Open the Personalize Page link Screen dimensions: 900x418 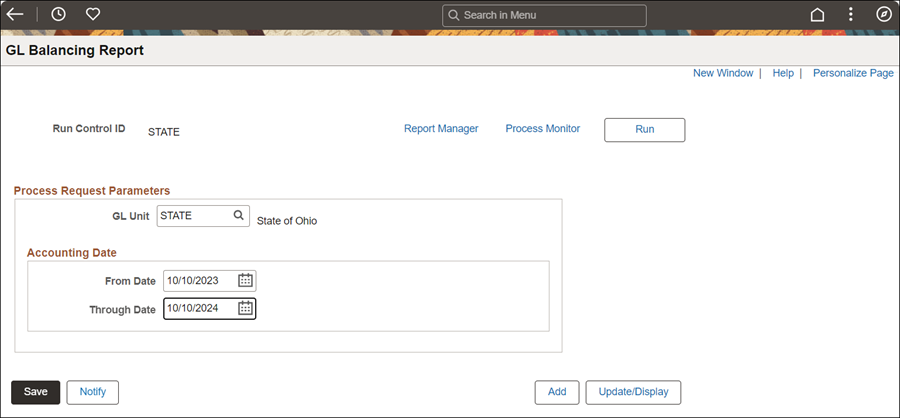pyautogui.click(x=853, y=73)
